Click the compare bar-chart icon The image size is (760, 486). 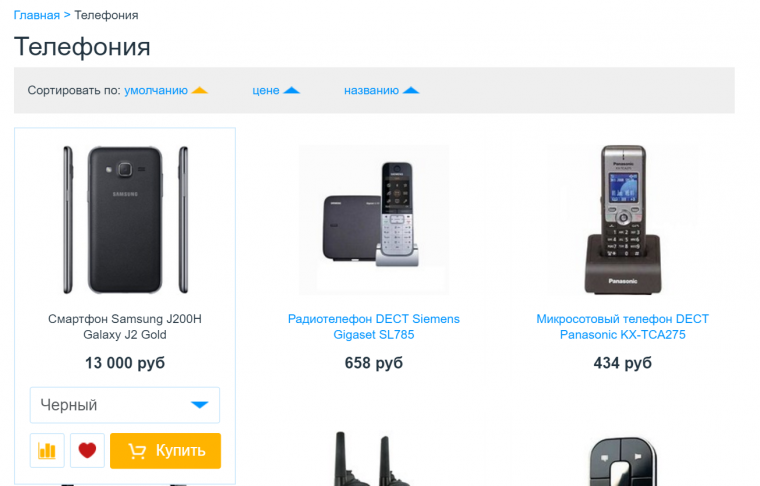tap(47, 451)
